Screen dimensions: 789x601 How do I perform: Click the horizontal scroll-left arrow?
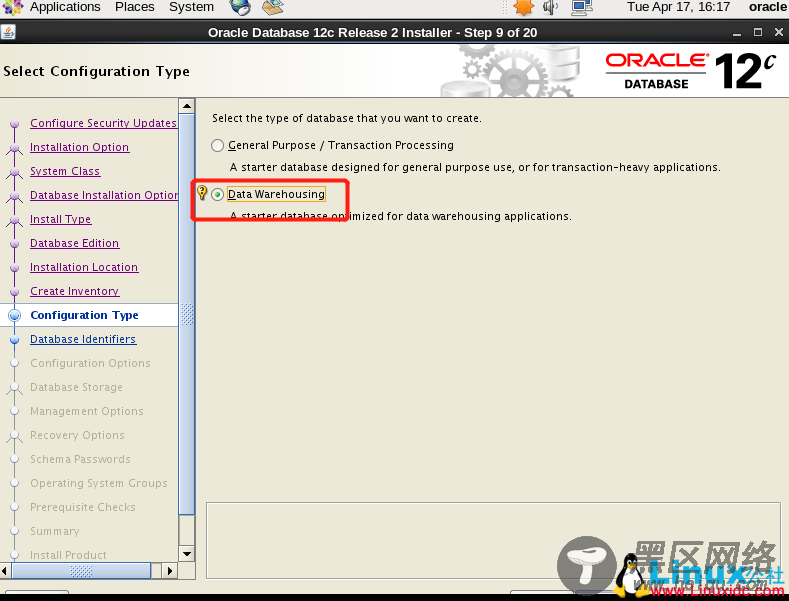[5, 571]
